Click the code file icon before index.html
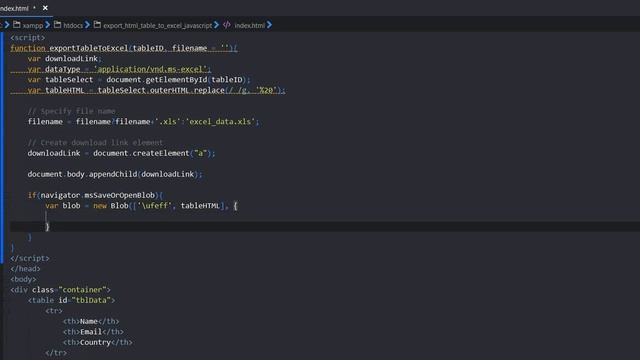Viewport: 640px width, 360px height. 227,25
